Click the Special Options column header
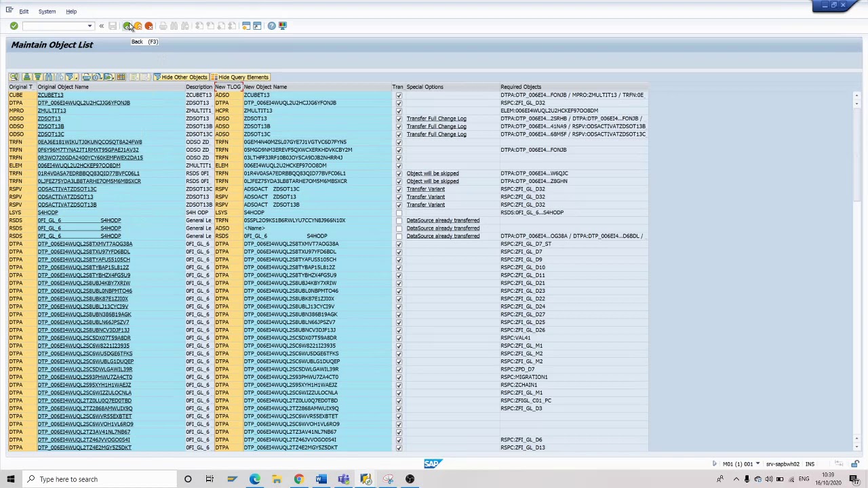Image resolution: width=868 pixels, height=488 pixels. [452, 87]
